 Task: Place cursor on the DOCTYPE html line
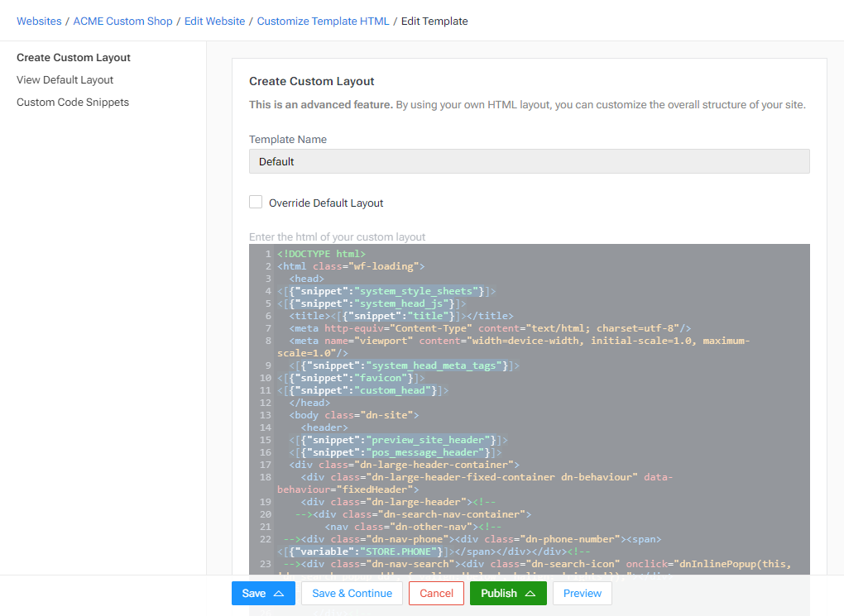321,254
